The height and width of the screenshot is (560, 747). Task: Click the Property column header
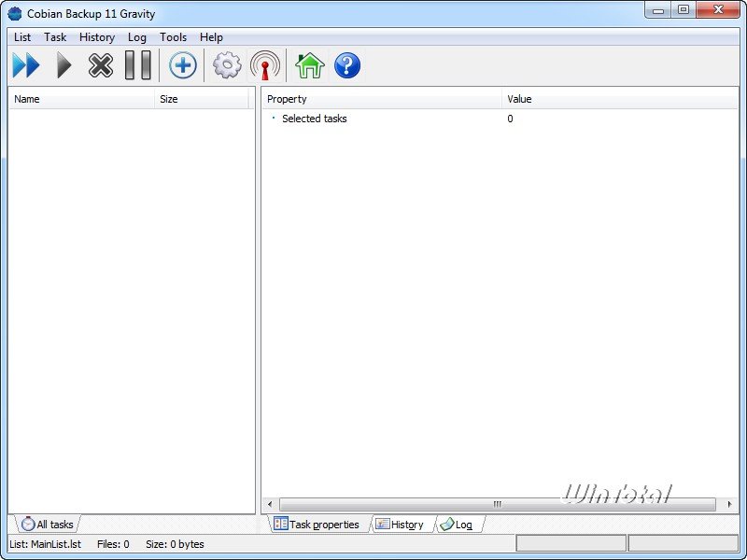(382, 99)
